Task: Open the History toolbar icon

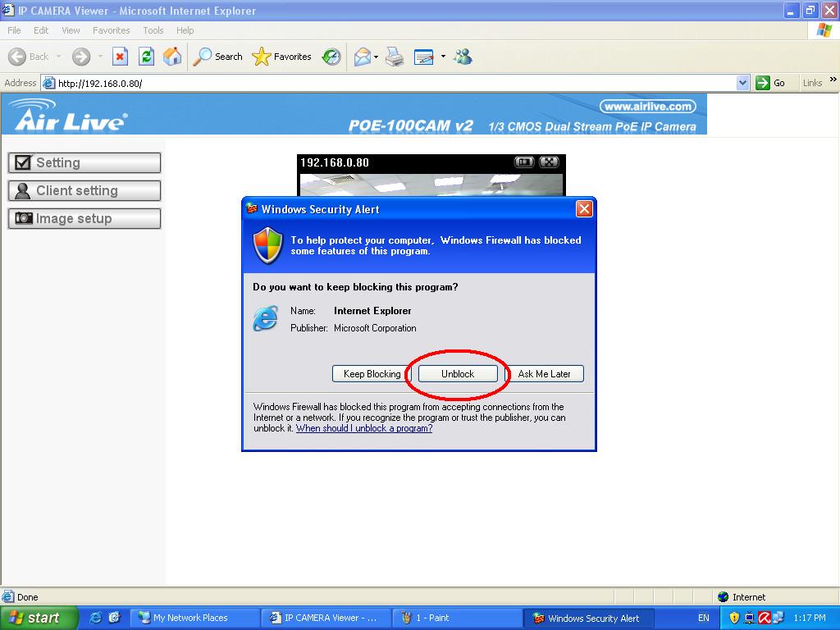Action: tap(331, 57)
